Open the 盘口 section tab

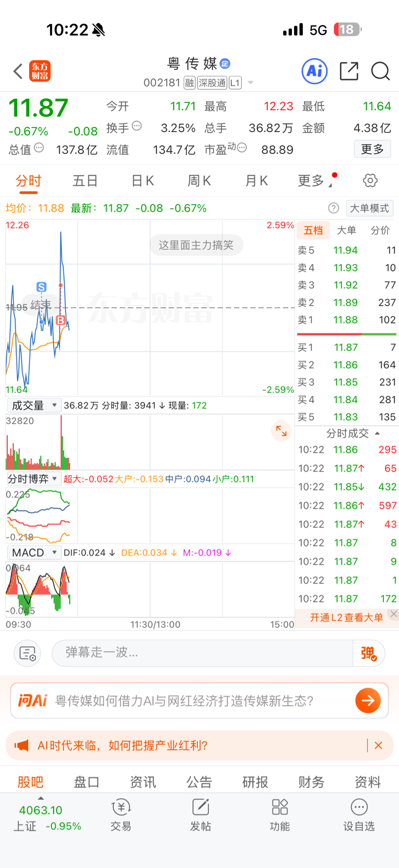87,782
